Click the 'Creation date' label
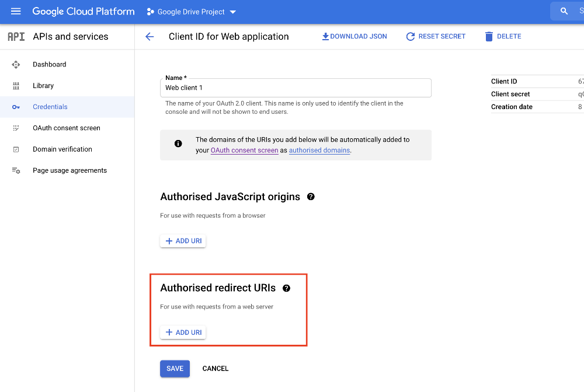This screenshot has width=584, height=392. tap(512, 107)
